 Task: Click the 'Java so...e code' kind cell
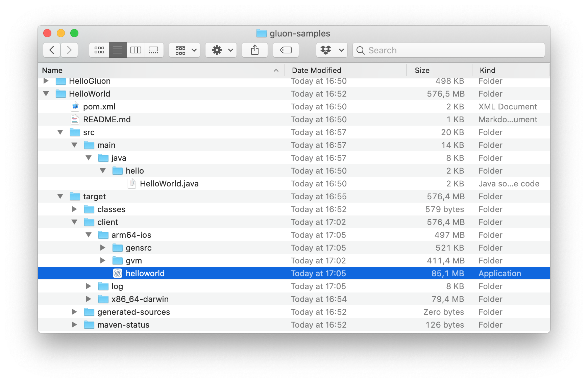click(x=509, y=184)
